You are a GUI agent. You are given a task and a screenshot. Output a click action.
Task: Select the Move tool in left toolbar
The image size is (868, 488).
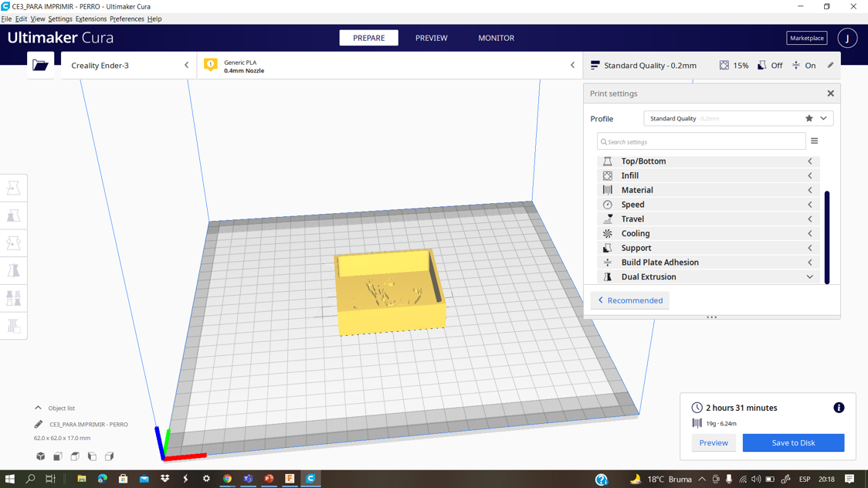click(x=13, y=188)
